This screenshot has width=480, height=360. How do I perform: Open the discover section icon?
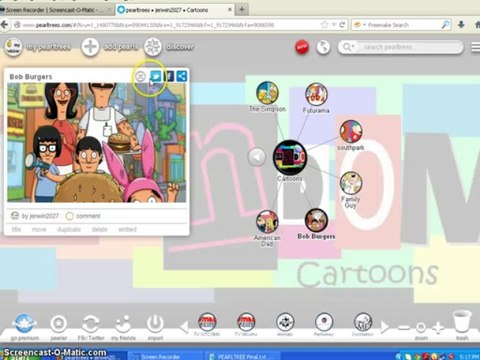click(x=153, y=47)
